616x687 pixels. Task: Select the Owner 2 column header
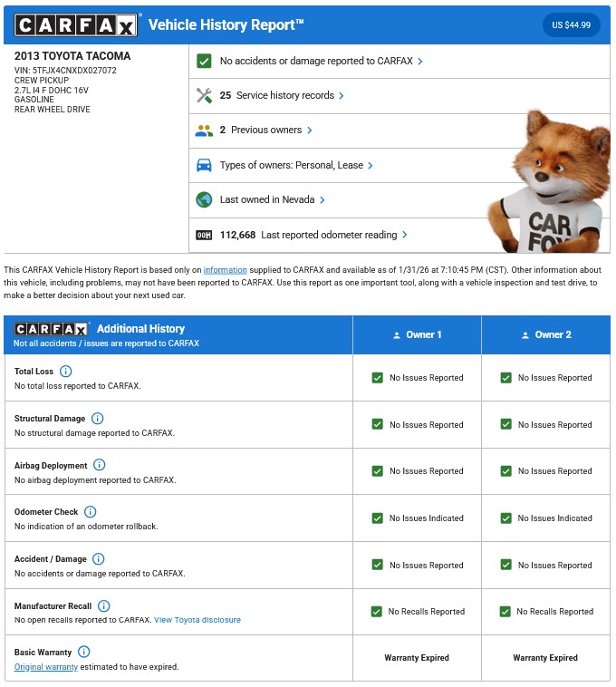(x=545, y=334)
